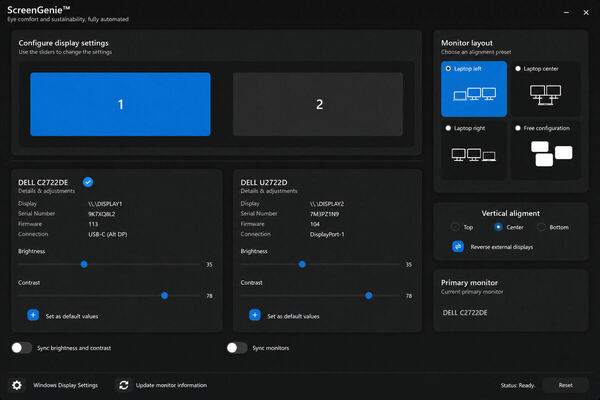Set vertical alignment to Center

click(498, 227)
